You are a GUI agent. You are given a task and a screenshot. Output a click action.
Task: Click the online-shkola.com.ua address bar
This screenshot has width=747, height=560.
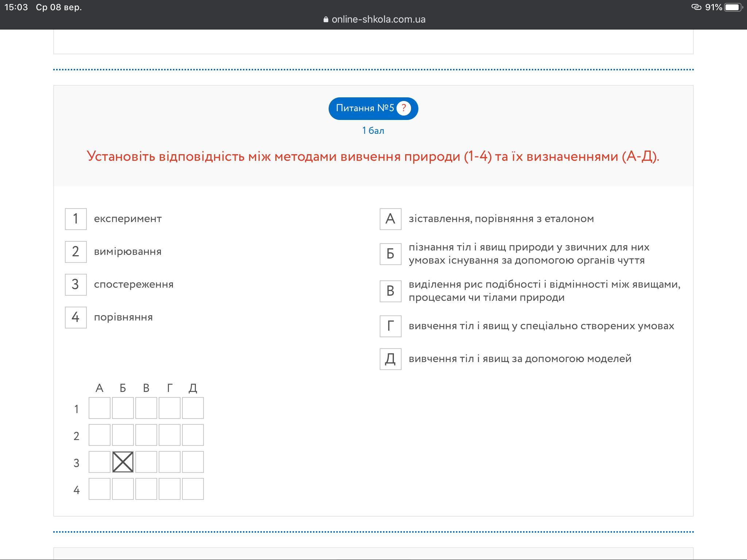click(x=378, y=20)
